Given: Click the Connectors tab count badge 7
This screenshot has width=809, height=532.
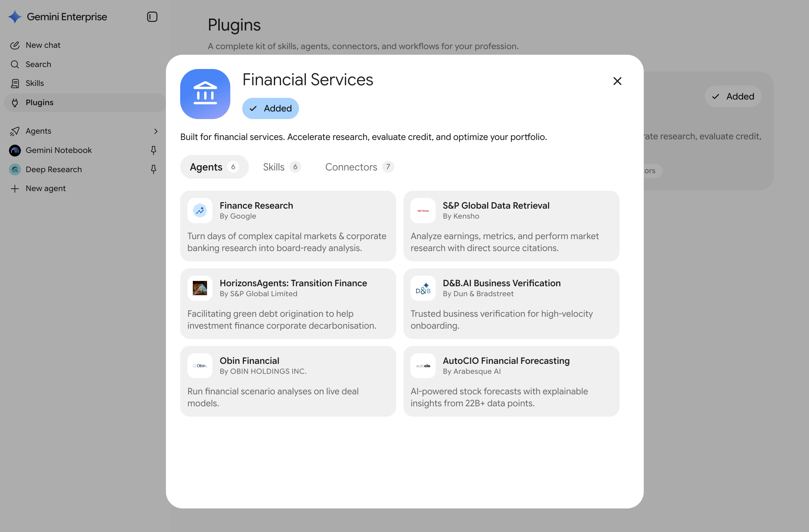Looking at the screenshot, I should coord(388,167).
